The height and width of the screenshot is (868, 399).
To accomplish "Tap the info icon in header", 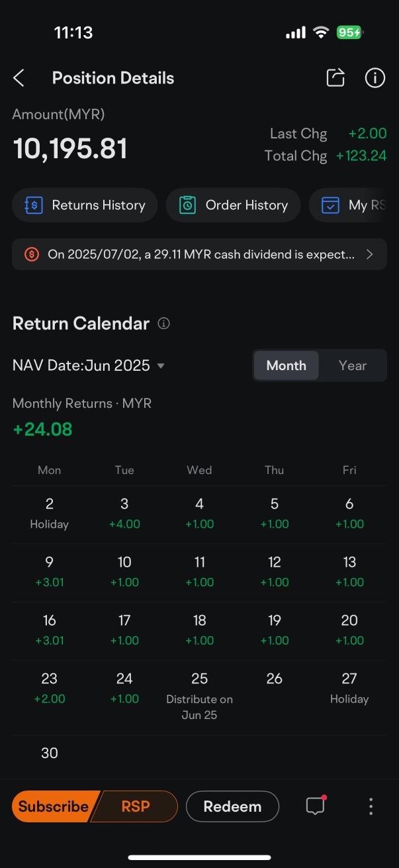I will click(x=375, y=77).
